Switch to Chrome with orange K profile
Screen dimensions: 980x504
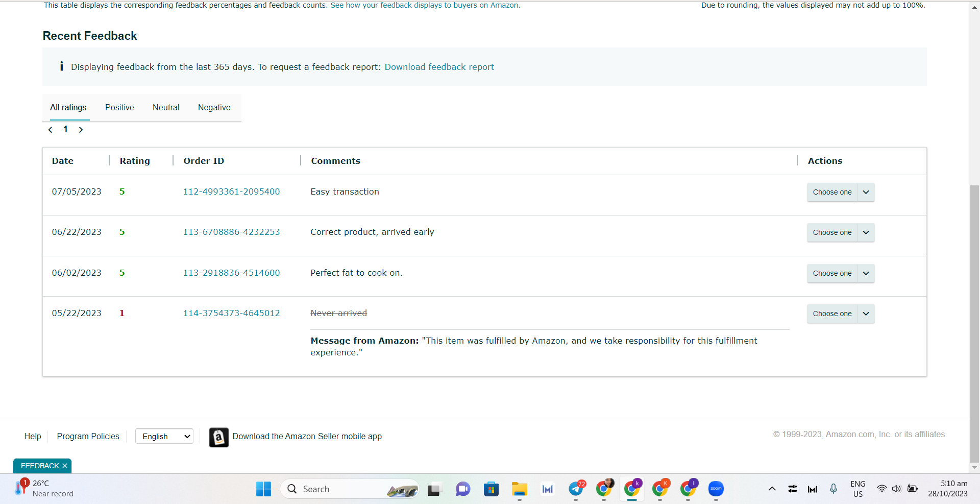pos(660,489)
